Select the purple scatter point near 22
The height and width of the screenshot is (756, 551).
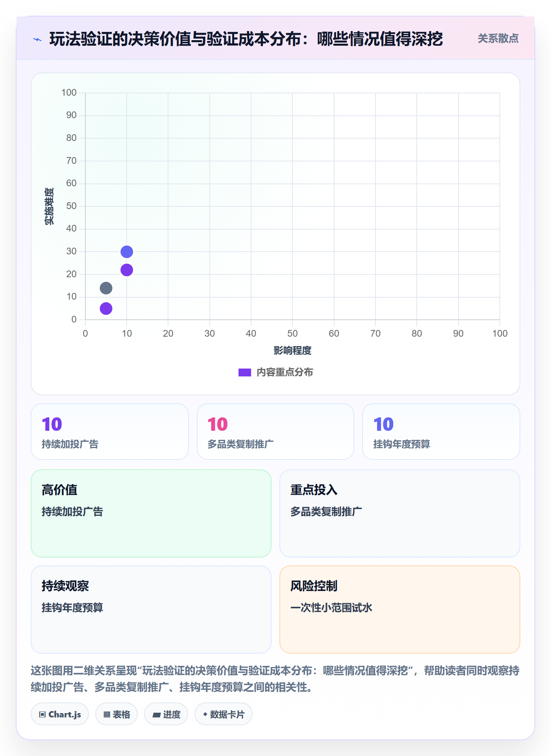[x=127, y=270]
